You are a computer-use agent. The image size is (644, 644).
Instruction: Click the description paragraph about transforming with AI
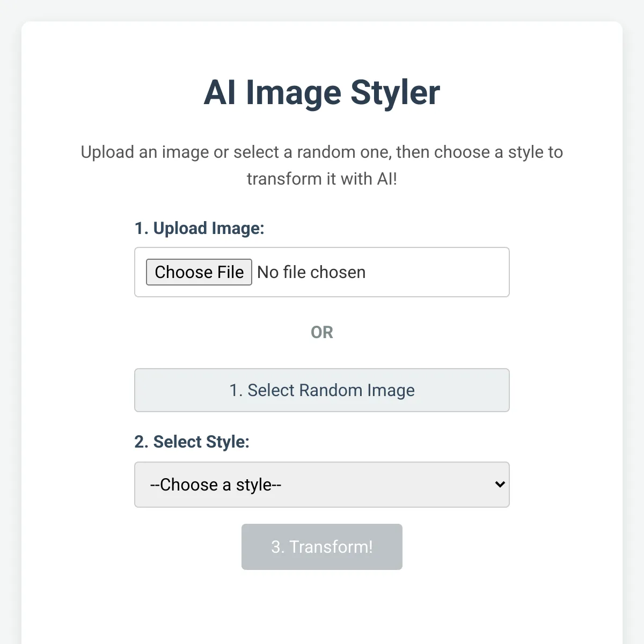tap(322, 165)
